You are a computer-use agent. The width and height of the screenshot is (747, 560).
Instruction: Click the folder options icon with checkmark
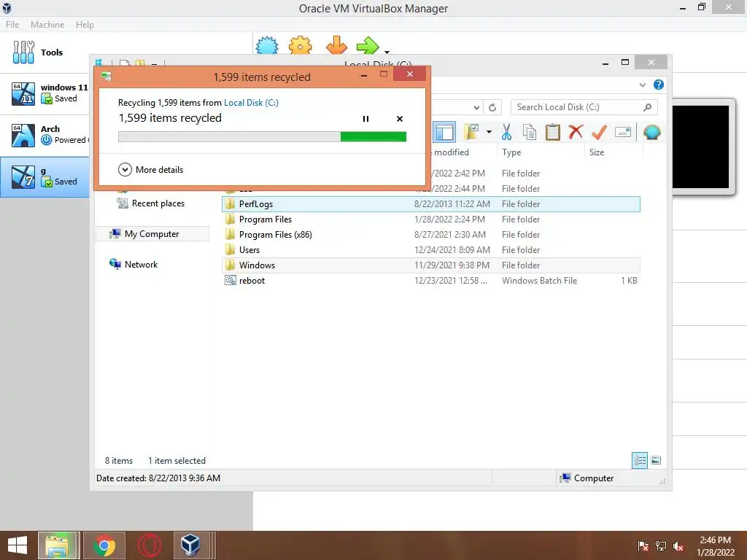click(x=472, y=132)
